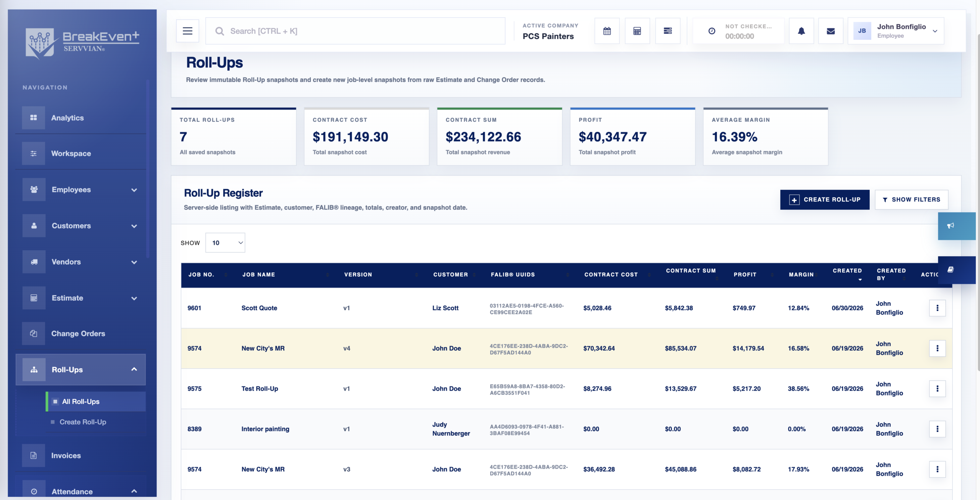Open actions menu for Scott Quote row
The image size is (980, 500).
click(x=937, y=308)
